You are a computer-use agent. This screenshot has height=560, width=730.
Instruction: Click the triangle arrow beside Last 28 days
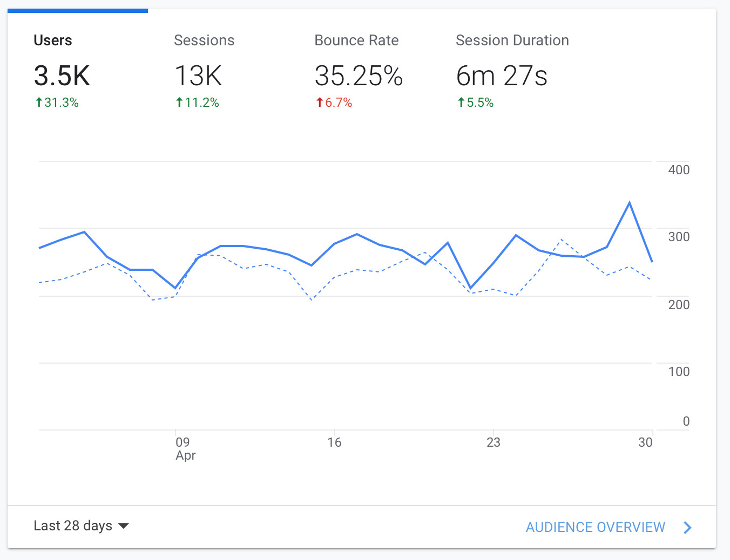click(x=124, y=526)
